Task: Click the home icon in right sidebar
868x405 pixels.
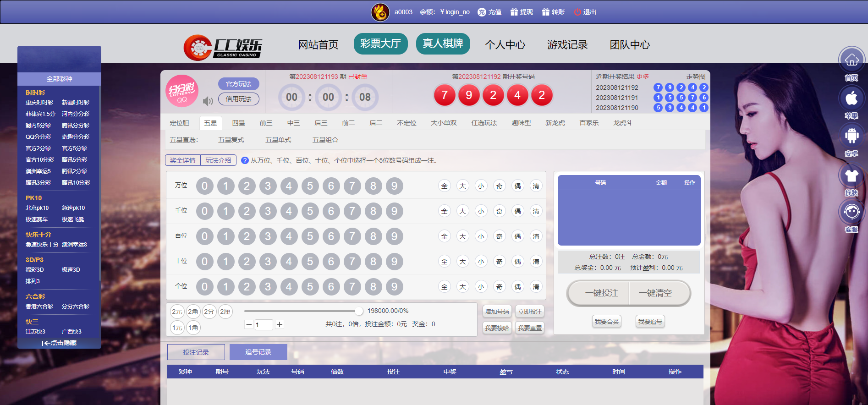Action: click(851, 60)
